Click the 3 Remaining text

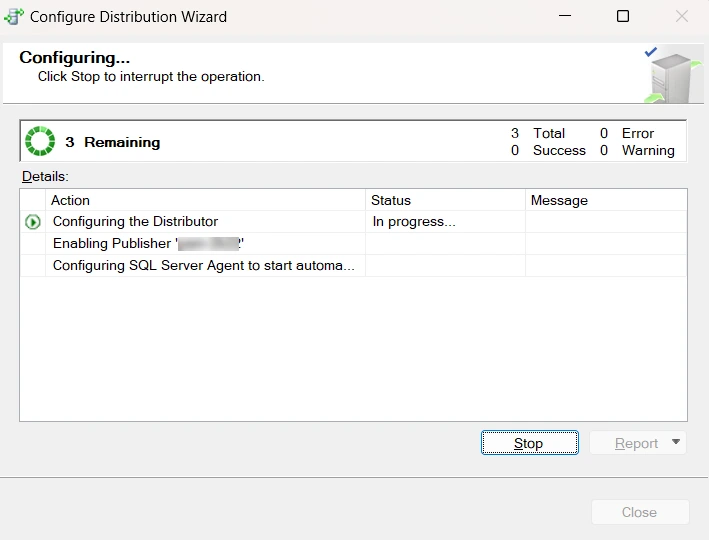point(113,142)
